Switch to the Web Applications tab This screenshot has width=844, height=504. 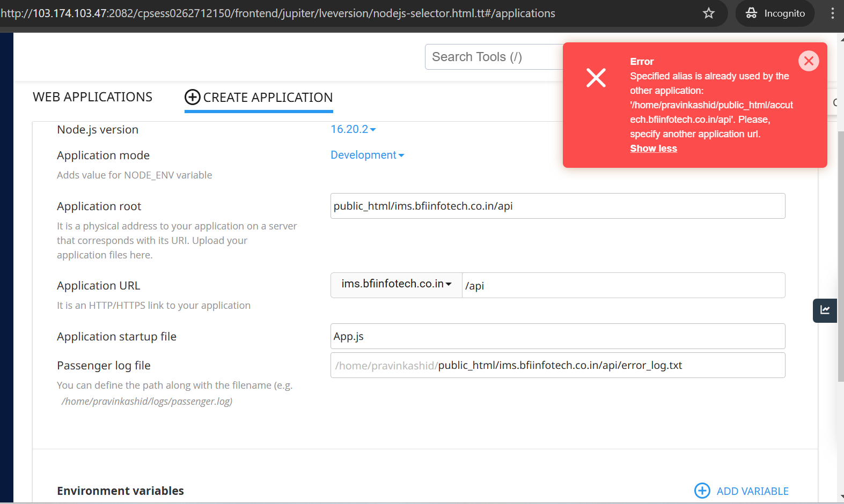(92, 97)
